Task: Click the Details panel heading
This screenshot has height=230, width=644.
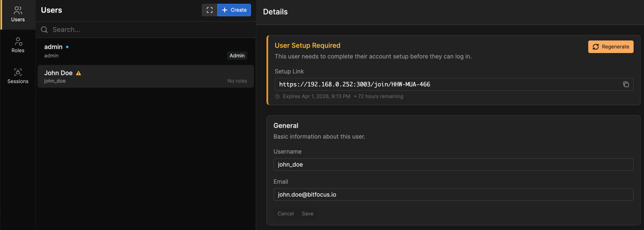Action: click(275, 12)
